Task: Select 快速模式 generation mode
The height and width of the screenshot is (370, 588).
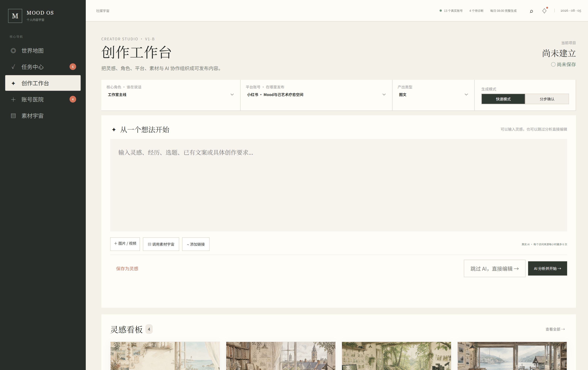Action: click(x=503, y=99)
